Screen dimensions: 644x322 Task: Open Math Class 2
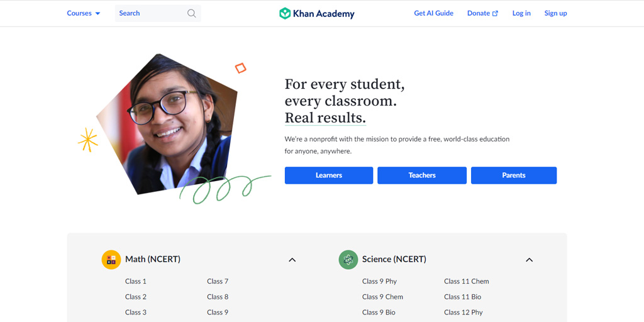click(x=136, y=297)
